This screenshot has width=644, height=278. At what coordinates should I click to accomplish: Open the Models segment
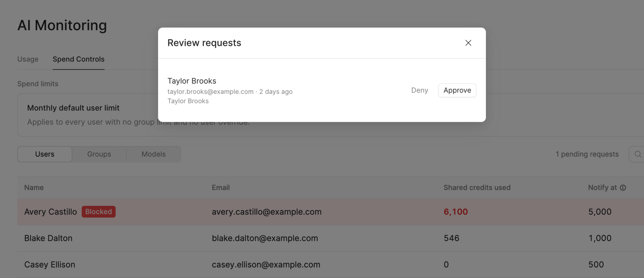point(153,154)
